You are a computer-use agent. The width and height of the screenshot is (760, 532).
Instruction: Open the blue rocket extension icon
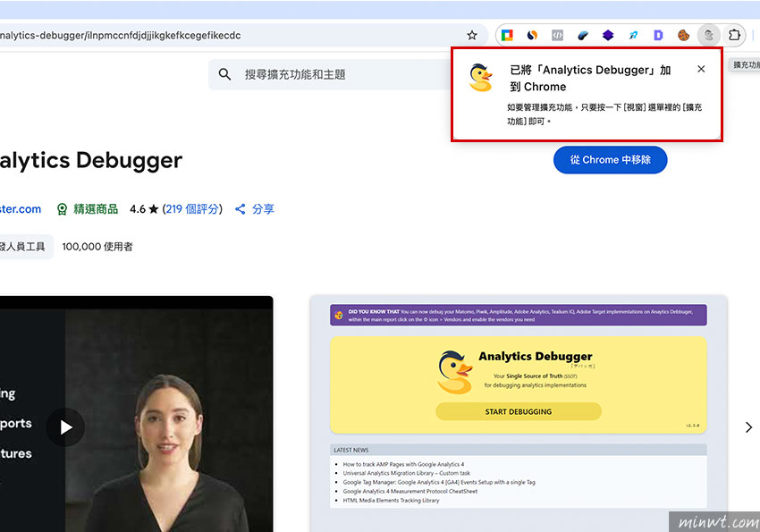click(x=633, y=36)
